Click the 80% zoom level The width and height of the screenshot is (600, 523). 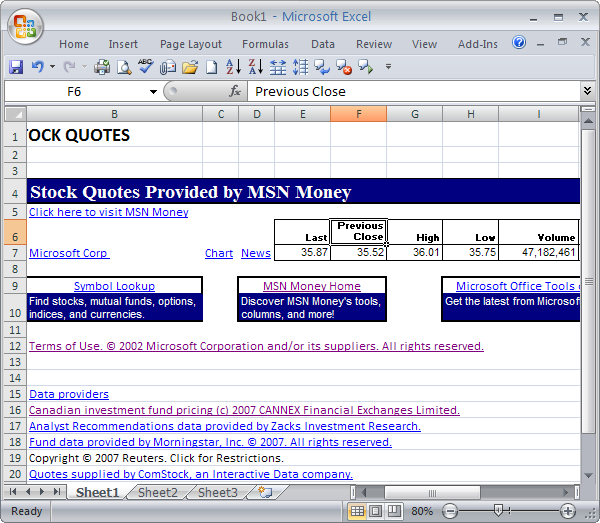coord(422,511)
